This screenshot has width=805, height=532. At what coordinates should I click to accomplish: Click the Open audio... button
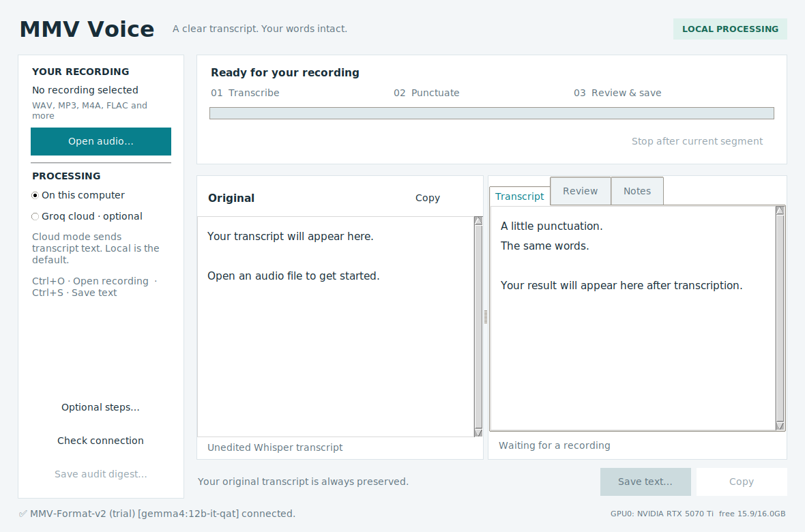(x=101, y=141)
